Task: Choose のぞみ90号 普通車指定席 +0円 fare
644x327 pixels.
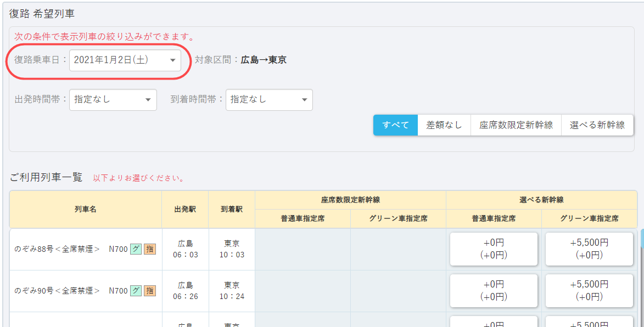Action: tap(494, 290)
